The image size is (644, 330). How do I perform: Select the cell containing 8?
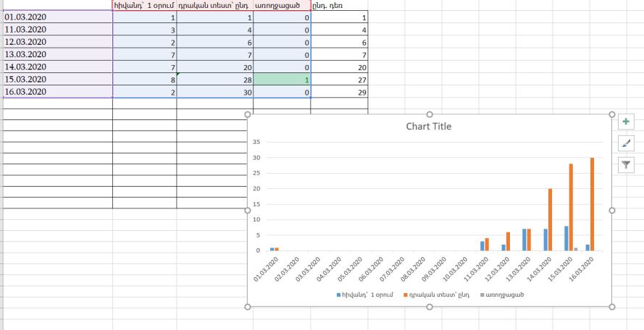click(145, 80)
